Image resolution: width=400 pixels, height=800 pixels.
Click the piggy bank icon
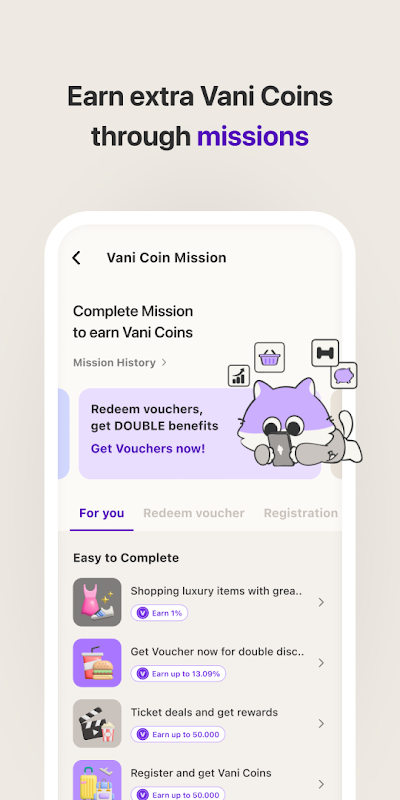[344, 376]
